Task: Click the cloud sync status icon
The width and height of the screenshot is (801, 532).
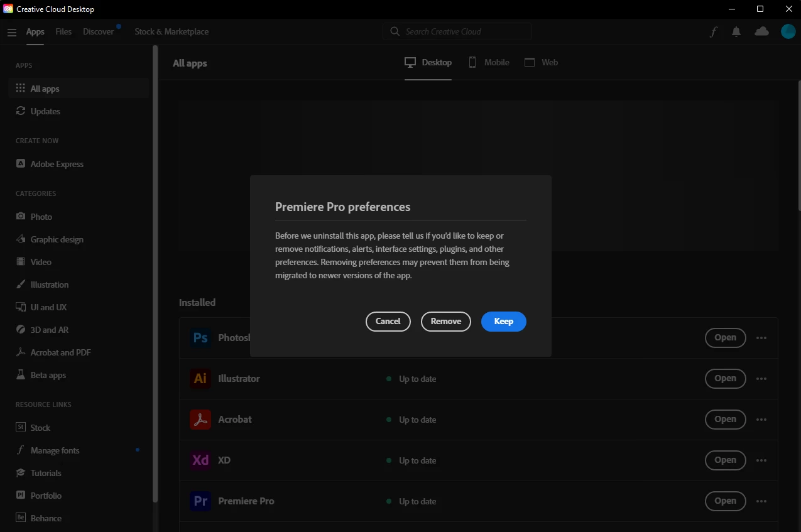Action: pos(761,31)
